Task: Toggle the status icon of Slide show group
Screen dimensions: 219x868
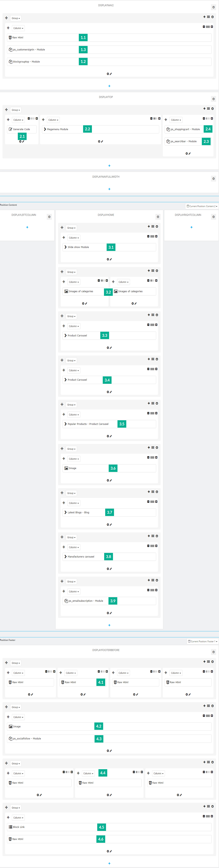Action: point(157,227)
